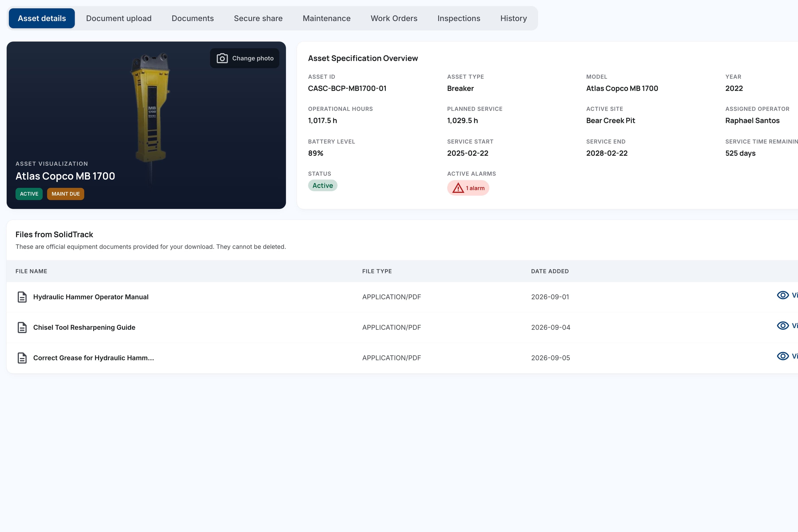Open the Work Orders tab
Viewport: 798px width, 532px height.
click(x=394, y=18)
